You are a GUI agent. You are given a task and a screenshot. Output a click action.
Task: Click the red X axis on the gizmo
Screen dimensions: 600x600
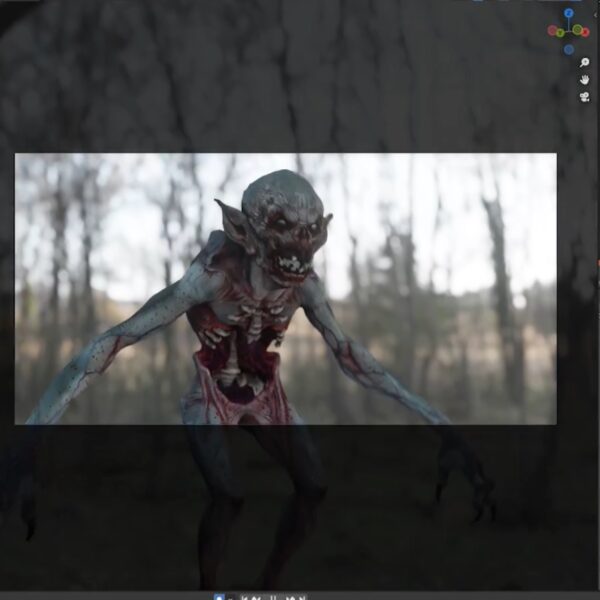pos(585,32)
